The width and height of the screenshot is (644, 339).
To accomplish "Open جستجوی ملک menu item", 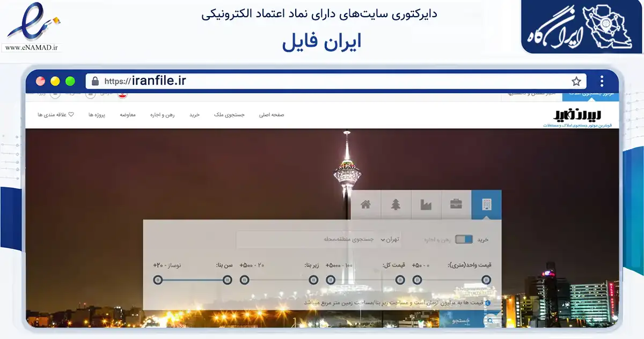I will tap(229, 115).
